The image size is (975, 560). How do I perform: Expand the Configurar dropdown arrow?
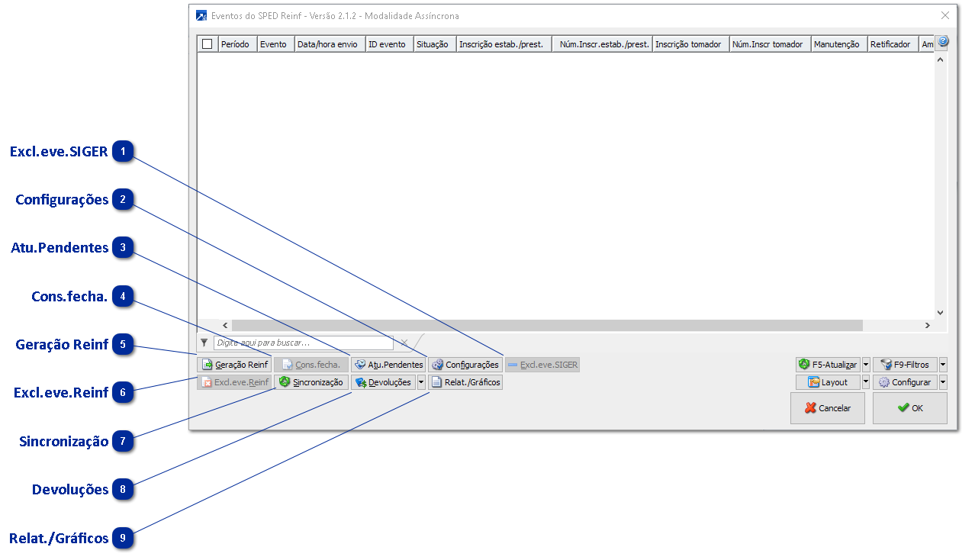pyautogui.click(x=943, y=382)
